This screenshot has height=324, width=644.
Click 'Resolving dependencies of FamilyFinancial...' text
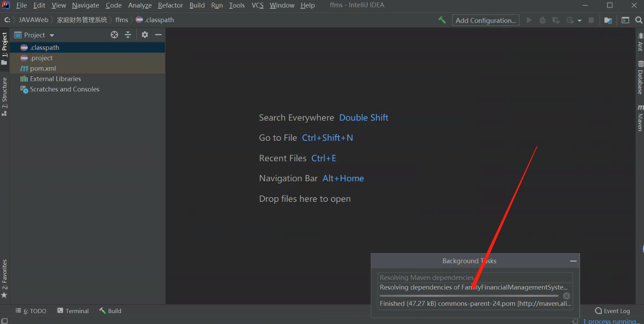click(474, 287)
